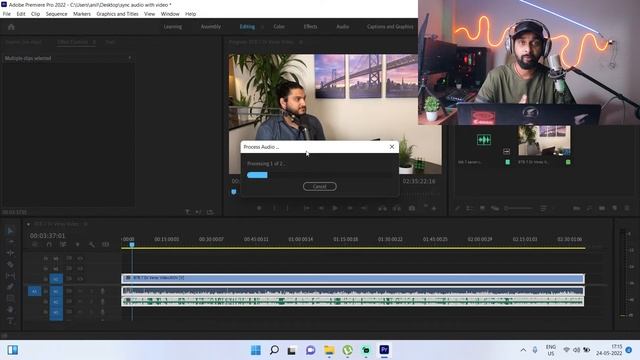Switch Project panel to List view
640x360 pixels.
coord(469,208)
